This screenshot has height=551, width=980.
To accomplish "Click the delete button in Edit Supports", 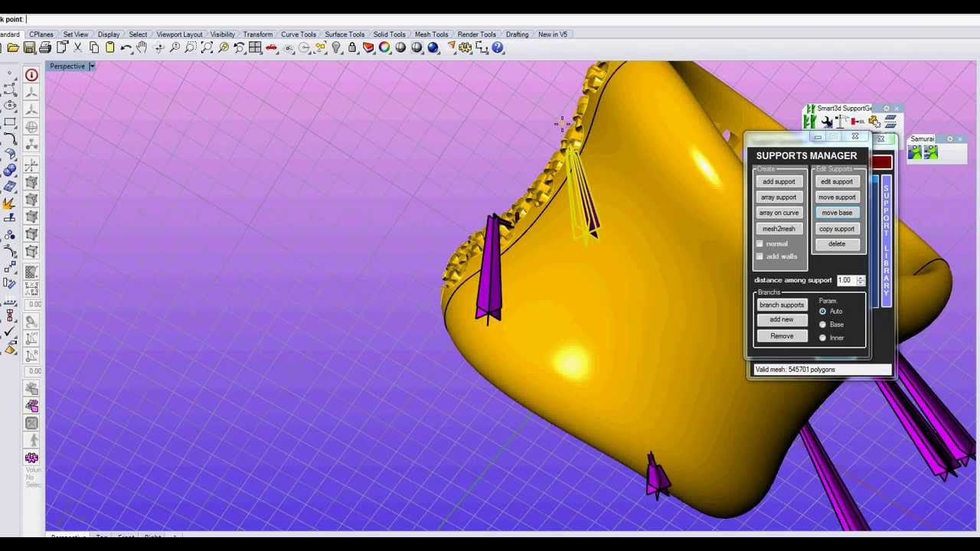I will (x=837, y=244).
